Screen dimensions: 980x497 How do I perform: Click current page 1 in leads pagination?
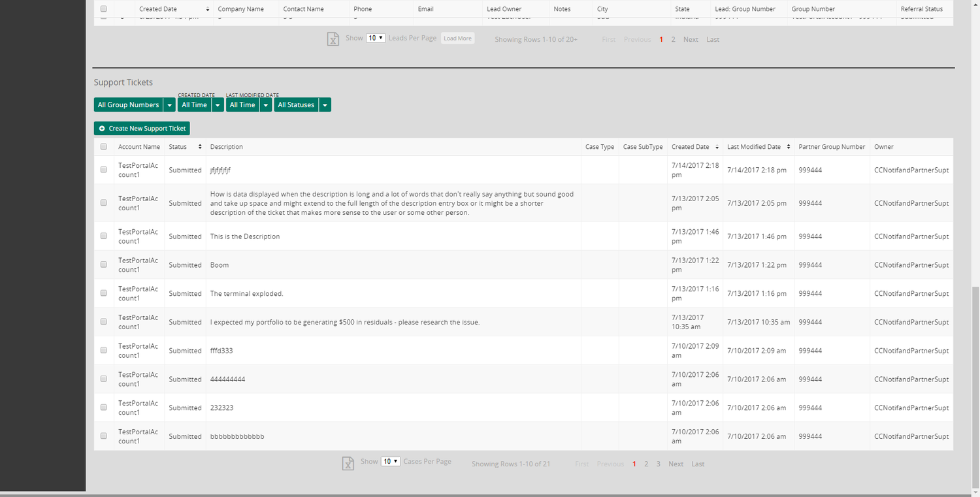pos(661,39)
